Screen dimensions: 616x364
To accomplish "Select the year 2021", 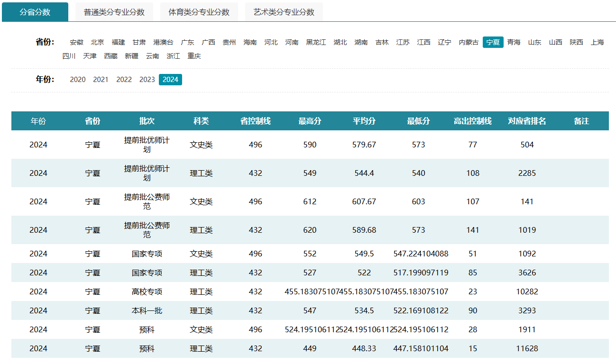I will tap(101, 80).
